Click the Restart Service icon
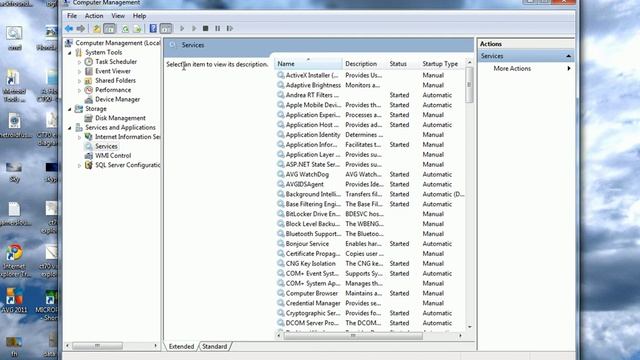This screenshot has width=640, height=360. point(230,29)
